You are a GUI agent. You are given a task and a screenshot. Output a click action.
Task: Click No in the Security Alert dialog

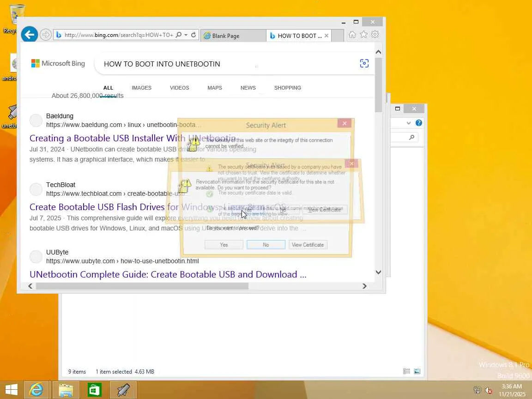[x=266, y=245]
